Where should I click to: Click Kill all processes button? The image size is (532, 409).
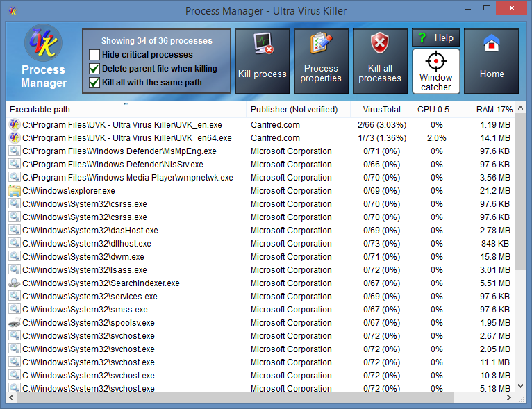[x=380, y=61]
